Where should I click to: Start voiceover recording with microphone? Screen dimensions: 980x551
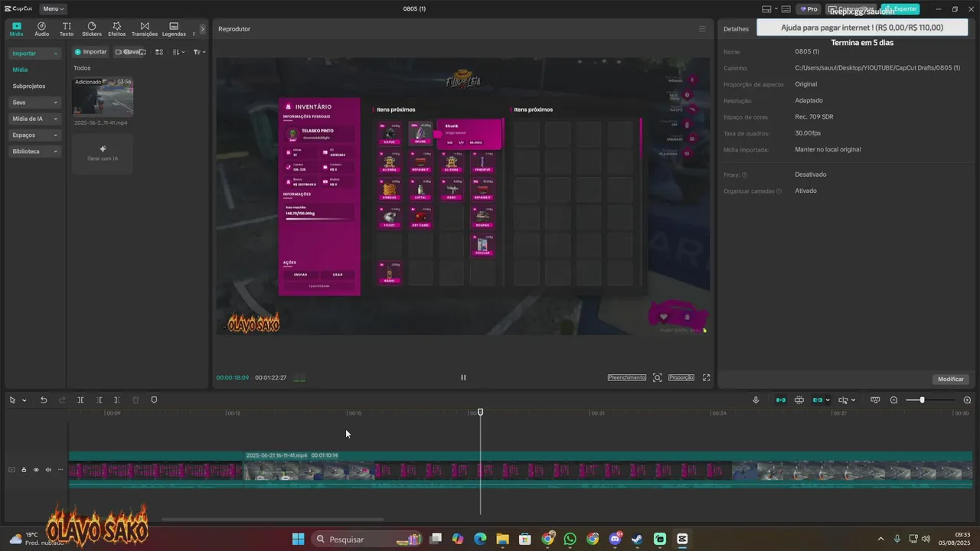(x=756, y=400)
